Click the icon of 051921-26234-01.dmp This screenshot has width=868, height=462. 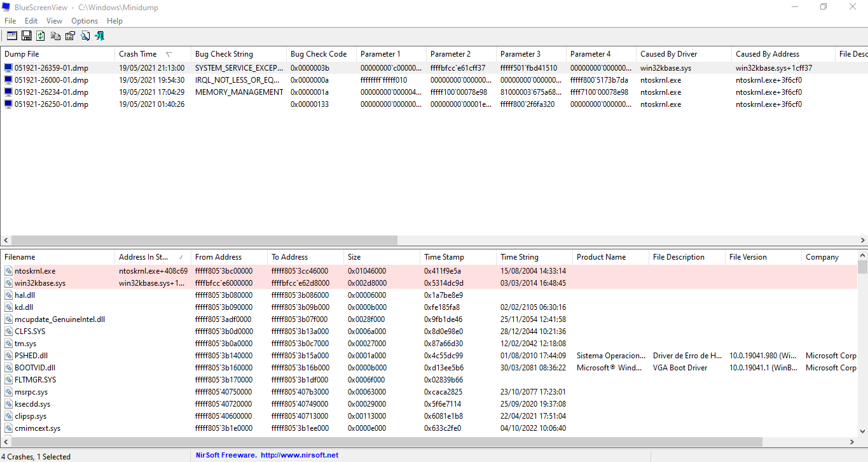(8, 92)
